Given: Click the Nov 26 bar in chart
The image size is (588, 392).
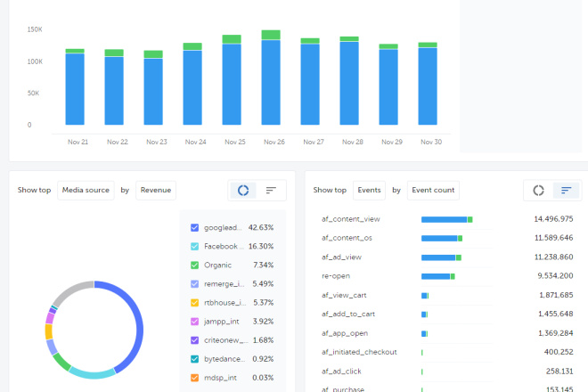Looking at the screenshot, I should tap(271, 78).
